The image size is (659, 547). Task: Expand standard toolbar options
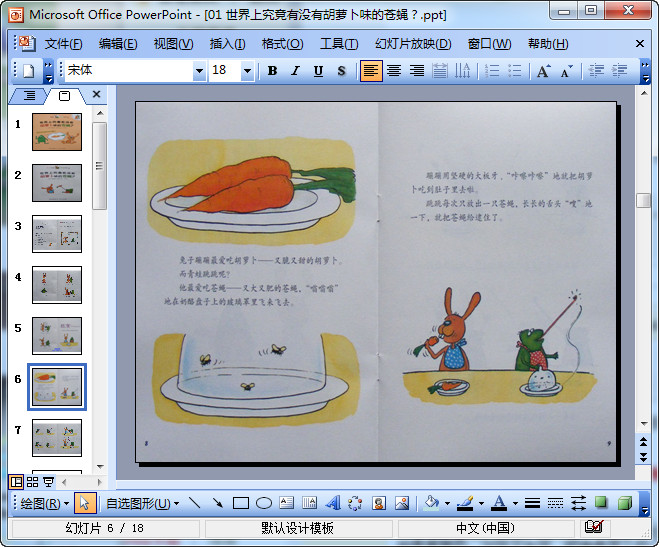pos(49,71)
